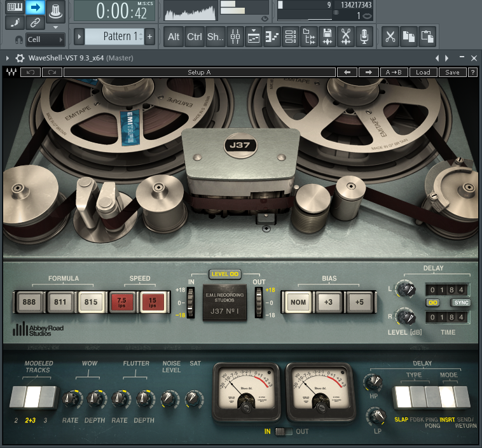The width and height of the screenshot is (482, 448).
Task: Click the microphone recording icon
Action: (x=364, y=36)
